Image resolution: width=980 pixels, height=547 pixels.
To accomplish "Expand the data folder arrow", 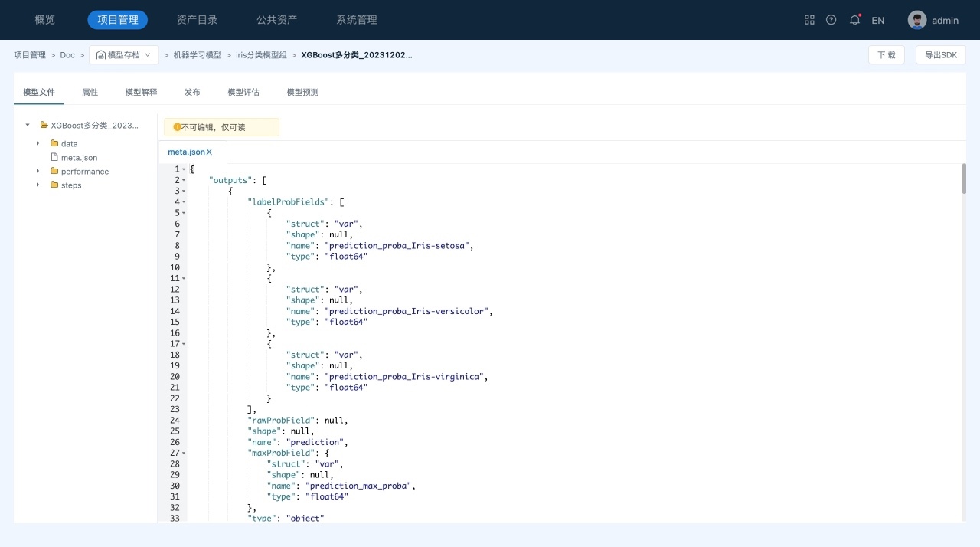I will pos(38,144).
